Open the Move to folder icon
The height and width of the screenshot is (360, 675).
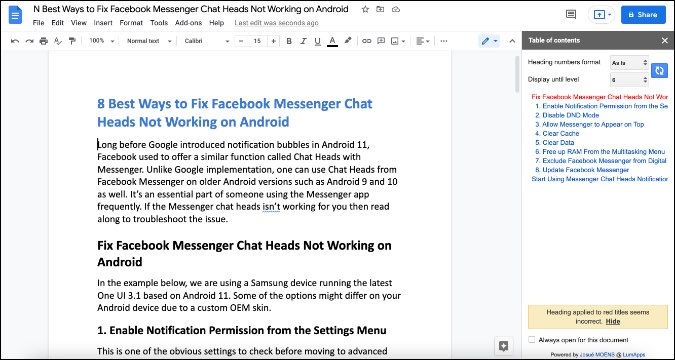380,9
